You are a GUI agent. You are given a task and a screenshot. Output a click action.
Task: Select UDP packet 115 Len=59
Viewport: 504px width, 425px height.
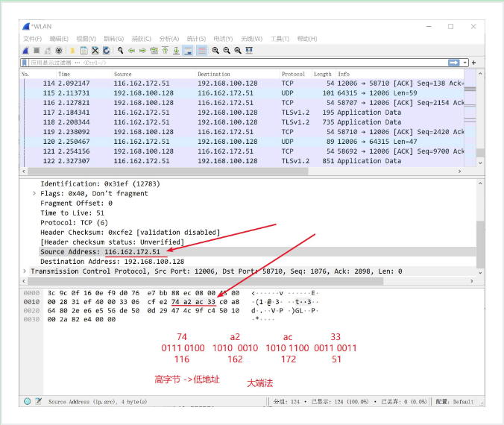pos(242,93)
